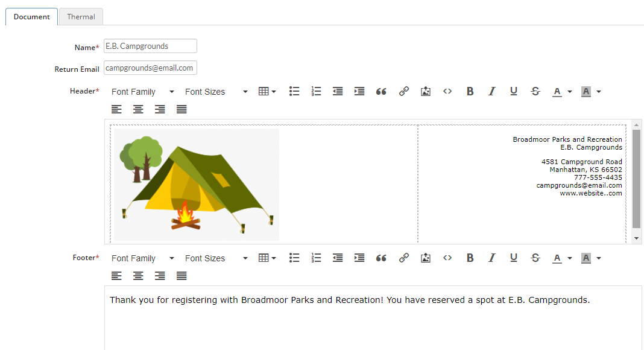
Task: Toggle italic in Header toolbar
Action: (x=491, y=91)
